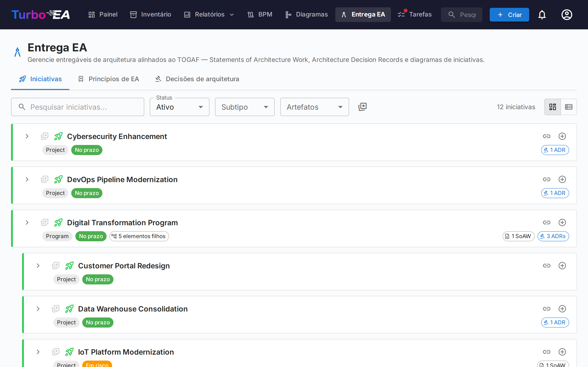The height and width of the screenshot is (367, 588).
Task: Open the Status dropdown set to Ativo
Action: (x=179, y=107)
